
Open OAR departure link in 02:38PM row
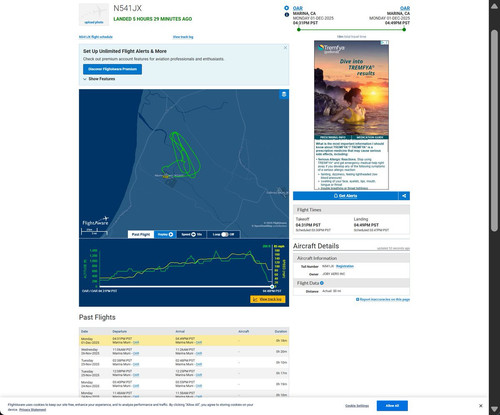coord(136,364)
